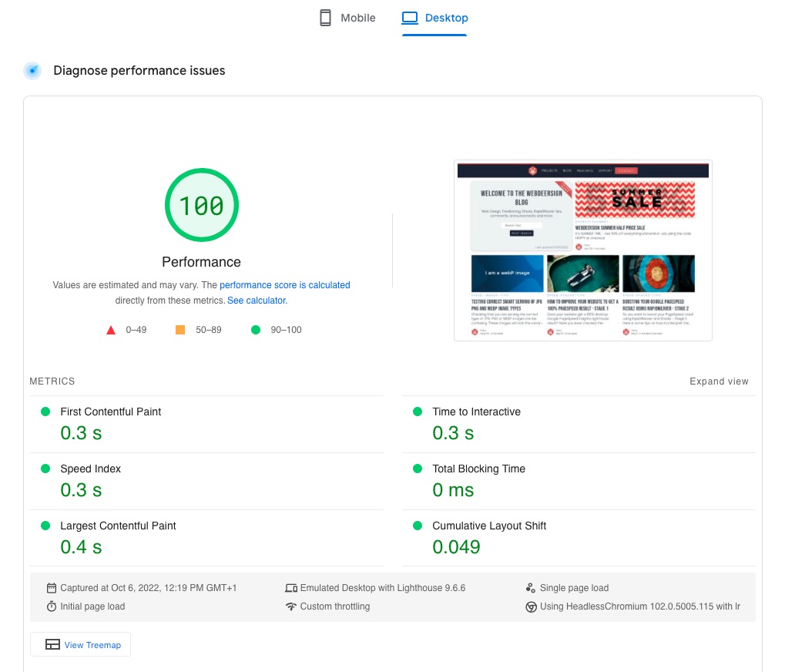Click the Diagnose performance issues heading
Screen dimensions: 785x672
coord(139,71)
